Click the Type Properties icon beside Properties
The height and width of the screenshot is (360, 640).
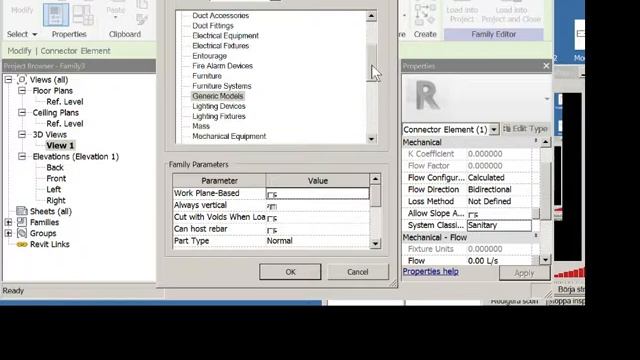click(83, 14)
